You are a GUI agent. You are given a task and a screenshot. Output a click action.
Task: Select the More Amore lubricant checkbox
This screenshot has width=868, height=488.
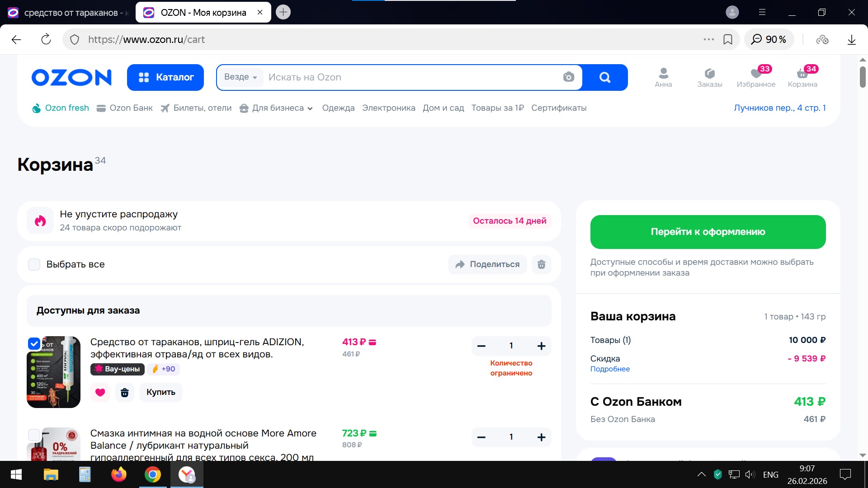[34, 435]
